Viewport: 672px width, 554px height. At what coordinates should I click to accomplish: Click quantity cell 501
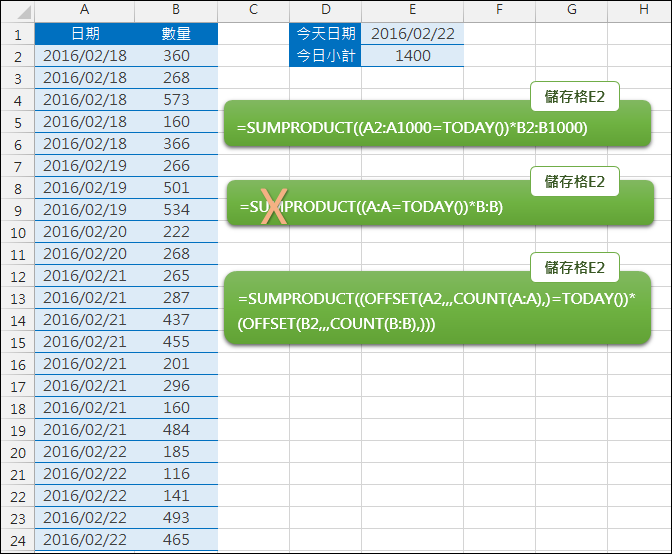pyautogui.click(x=176, y=188)
